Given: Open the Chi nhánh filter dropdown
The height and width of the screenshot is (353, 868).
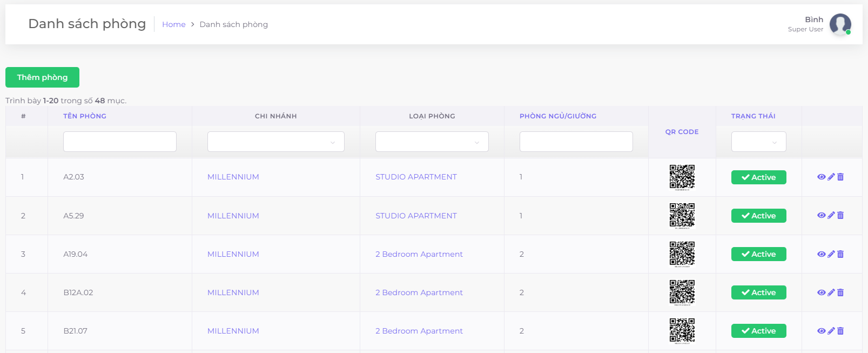Looking at the screenshot, I should coord(275,142).
